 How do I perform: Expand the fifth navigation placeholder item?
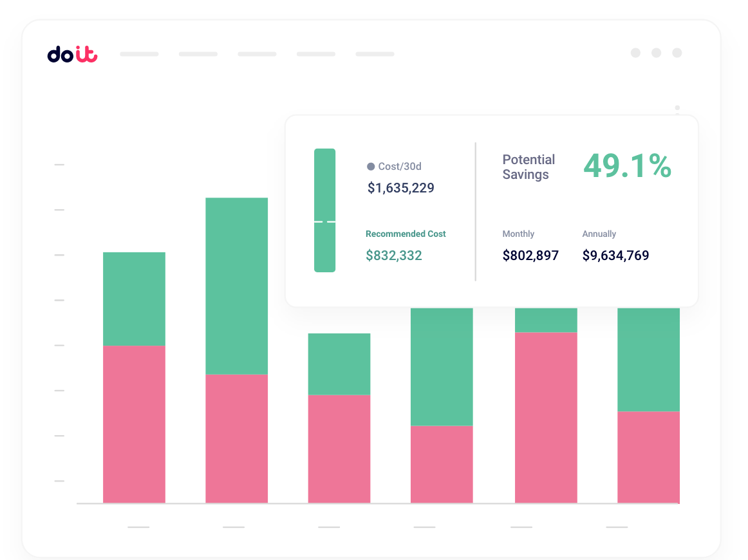[x=375, y=54]
